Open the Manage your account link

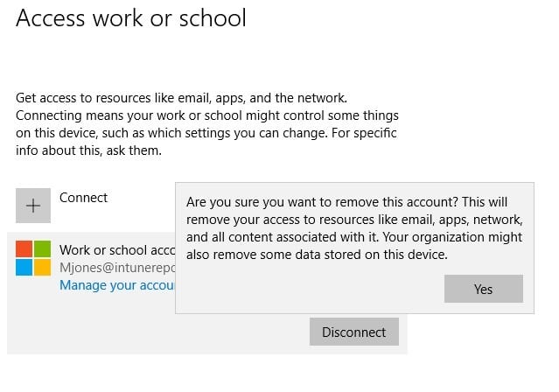[117, 285]
